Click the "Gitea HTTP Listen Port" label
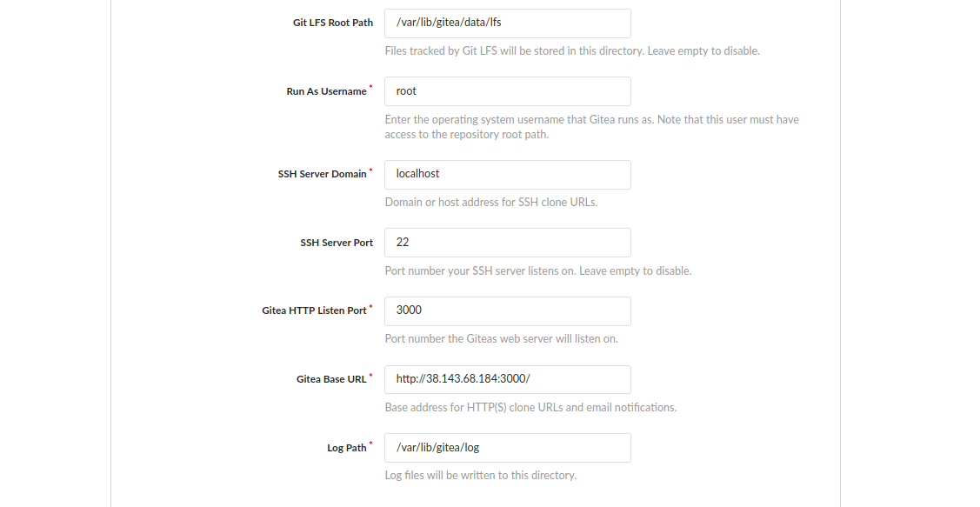 pos(314,310)
